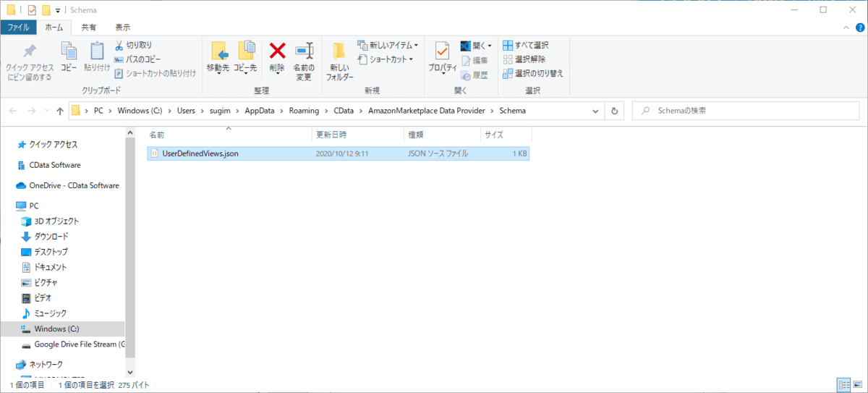Open the Properties (プロパティ) icon

pos(442,51)
